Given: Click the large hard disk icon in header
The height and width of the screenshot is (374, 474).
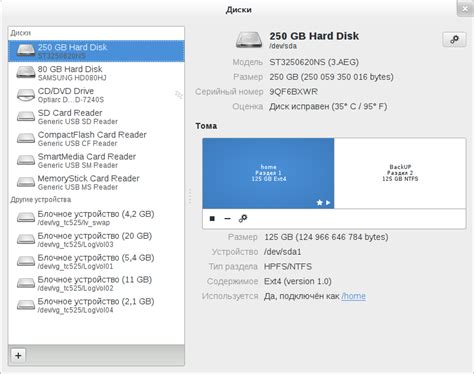Looking at the screenshot, I should (x=249, y=40).
